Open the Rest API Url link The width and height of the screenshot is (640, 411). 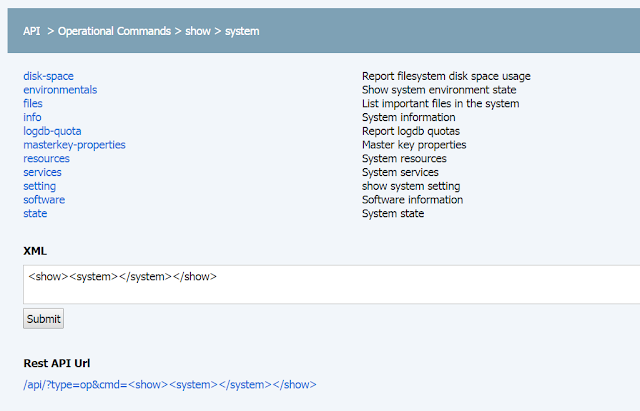pyautogui.click(x=170, y=385)
